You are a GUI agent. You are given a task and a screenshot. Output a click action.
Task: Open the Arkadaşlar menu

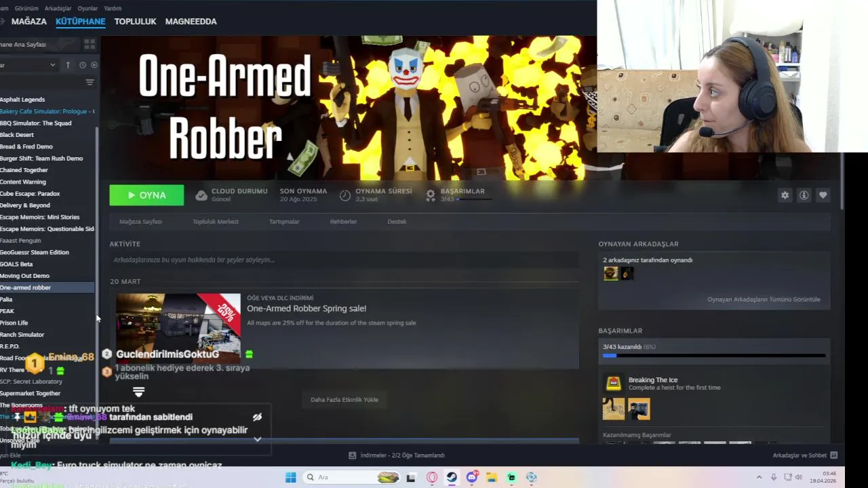click(58, 8)
